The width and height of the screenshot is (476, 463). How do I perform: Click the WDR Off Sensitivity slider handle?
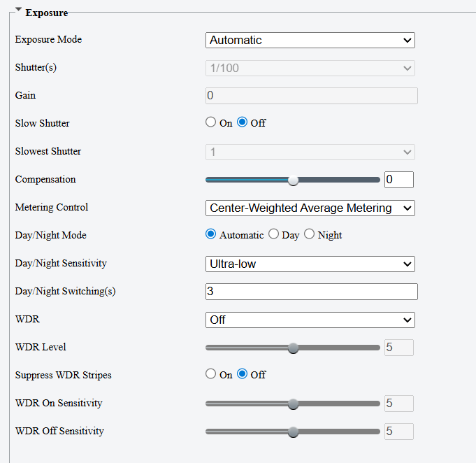coord(294,432)
